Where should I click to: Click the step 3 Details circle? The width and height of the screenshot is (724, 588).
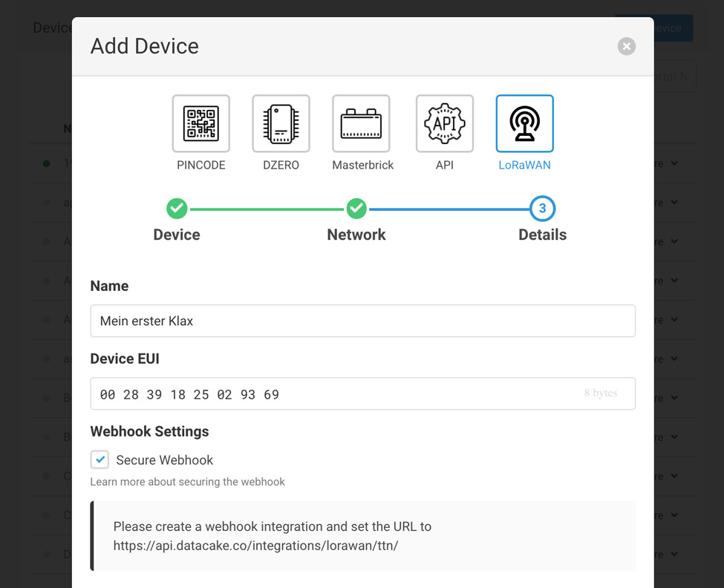[542, 209]
